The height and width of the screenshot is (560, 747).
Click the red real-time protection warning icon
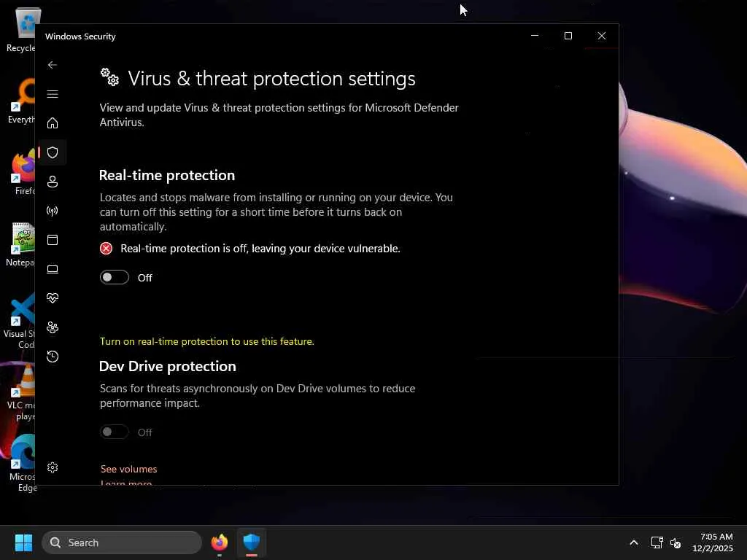106,248
